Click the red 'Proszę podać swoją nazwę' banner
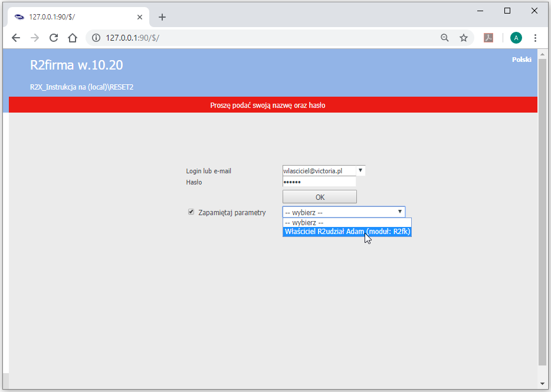Screen dimensions: 551x392 pyautogui.click(x=273, y=105)
